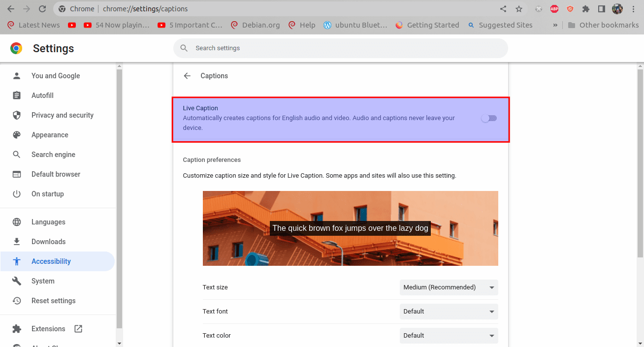Image resolution: width=644 pixels, height=347 pixels.
Task: Open the Text font dropdown
Action: 449,312
